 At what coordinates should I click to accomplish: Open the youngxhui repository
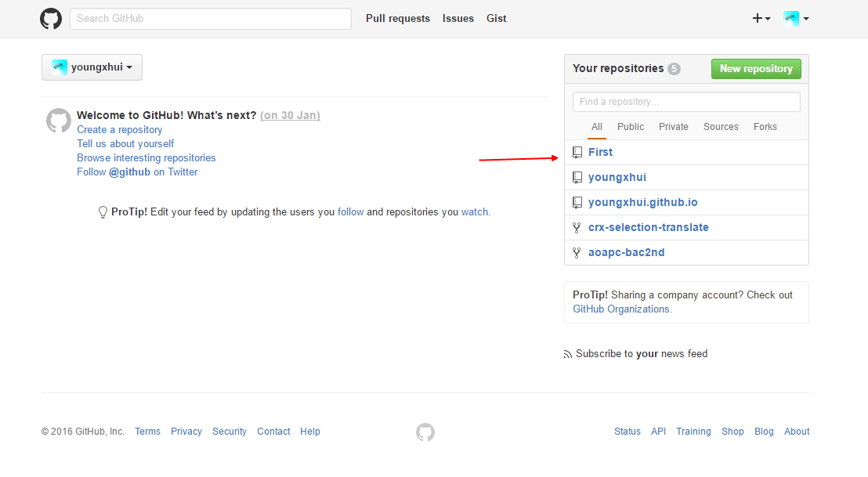pyautogui.click(x=617, y=178)
